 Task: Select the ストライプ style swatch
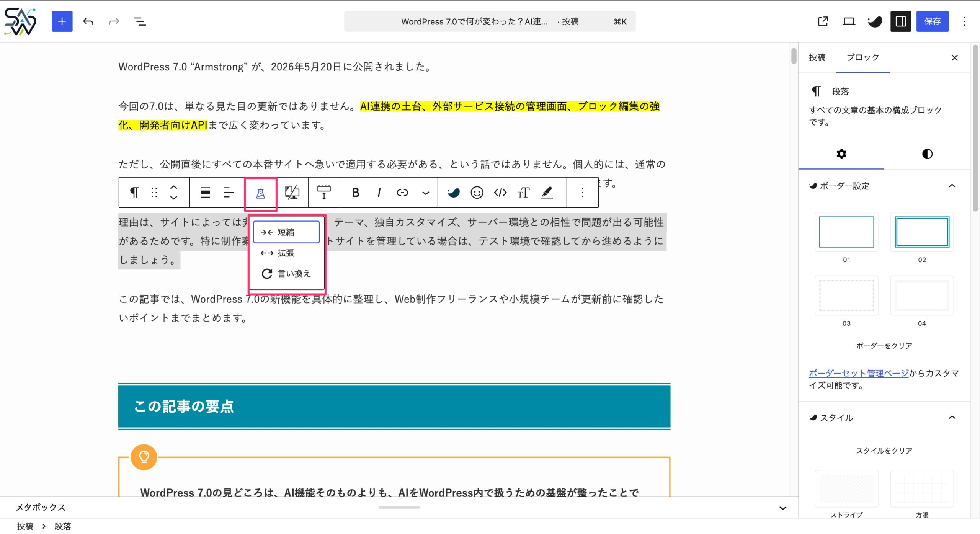pos(846,489)
